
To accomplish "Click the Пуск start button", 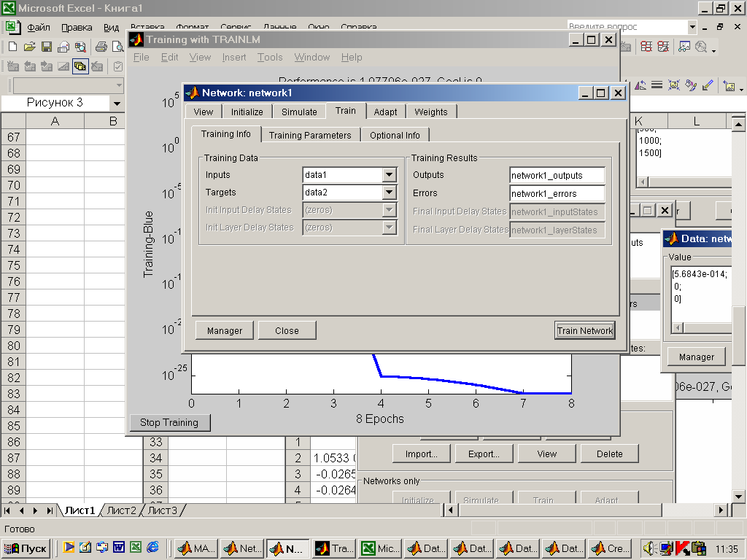I will 26,548.
